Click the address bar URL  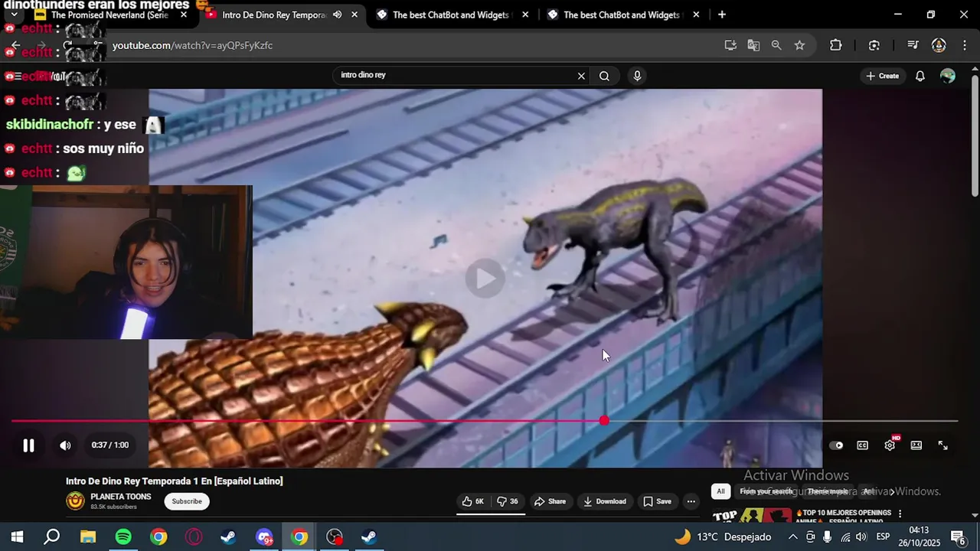coord(192,45)
